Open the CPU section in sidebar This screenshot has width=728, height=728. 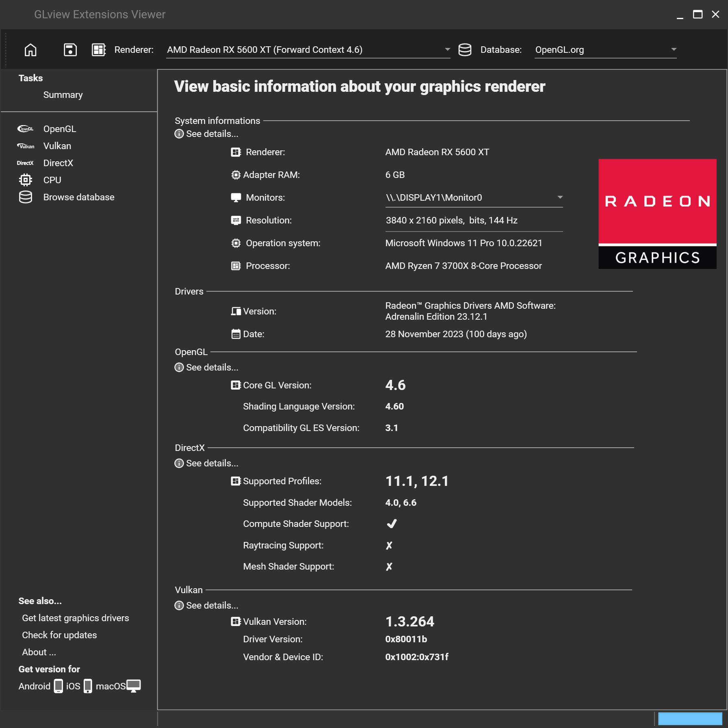click(x=52, y=180)
